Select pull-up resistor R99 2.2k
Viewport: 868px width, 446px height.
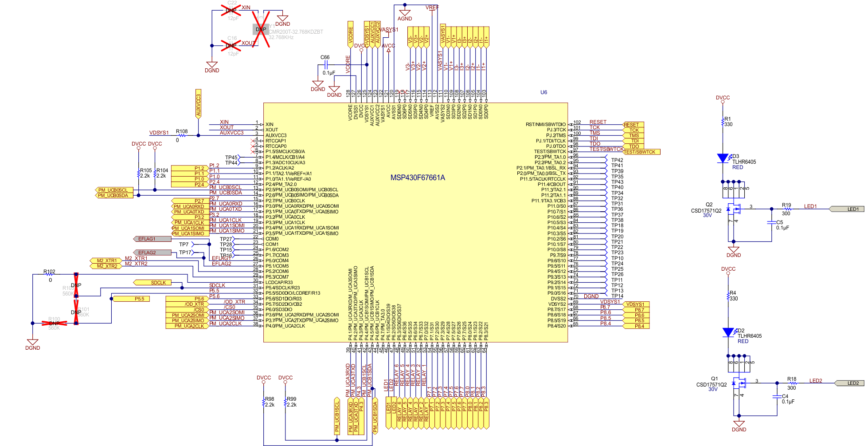point(285,402)
